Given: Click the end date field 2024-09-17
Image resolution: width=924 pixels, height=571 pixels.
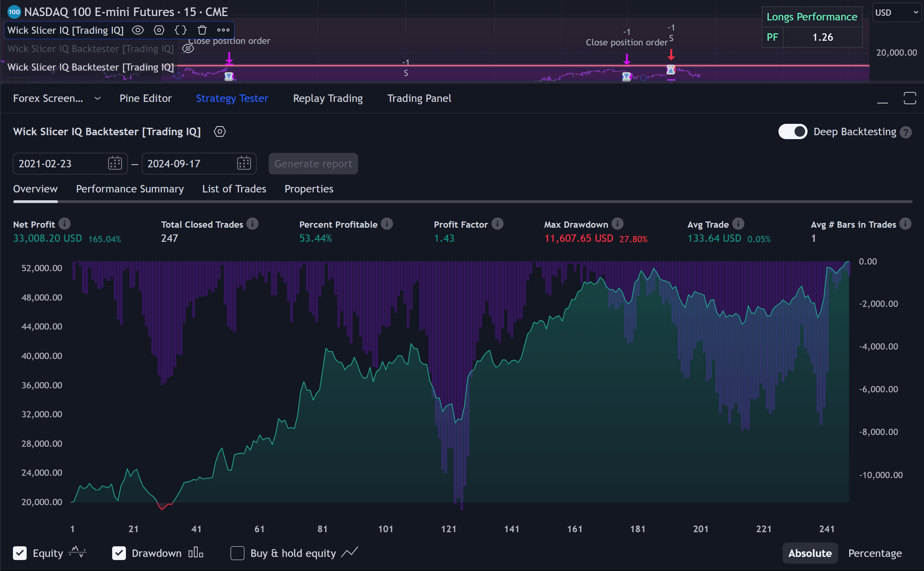Looking at the screenshot, I should pyautogui.click(x=199, y=164).
